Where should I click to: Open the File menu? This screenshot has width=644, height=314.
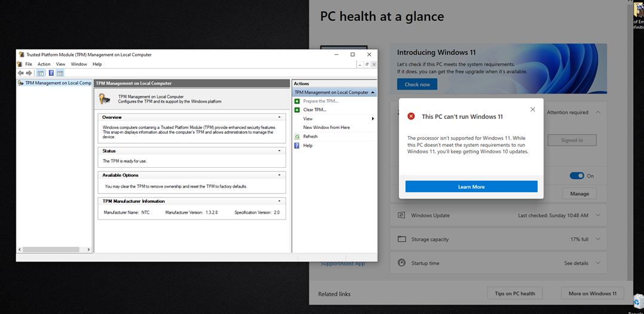[29, 64]
